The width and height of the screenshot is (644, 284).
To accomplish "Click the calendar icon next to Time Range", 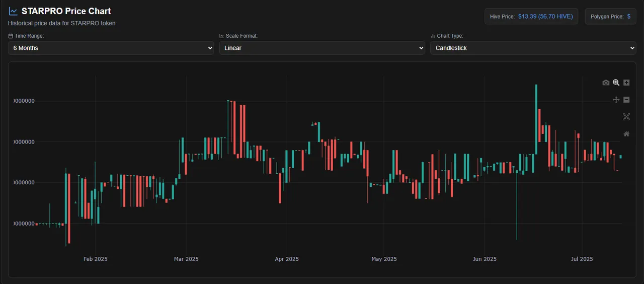I will (x=11, y=36).
